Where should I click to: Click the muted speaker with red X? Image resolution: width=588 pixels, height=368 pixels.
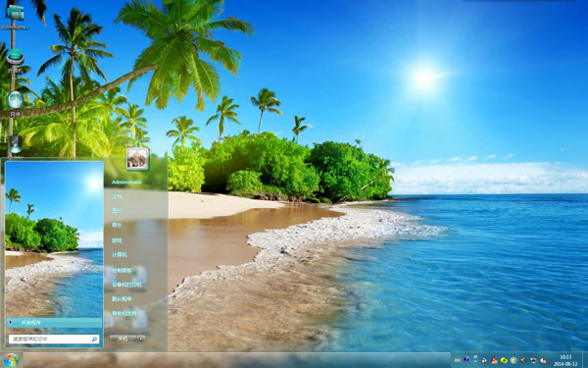[543, 361]
